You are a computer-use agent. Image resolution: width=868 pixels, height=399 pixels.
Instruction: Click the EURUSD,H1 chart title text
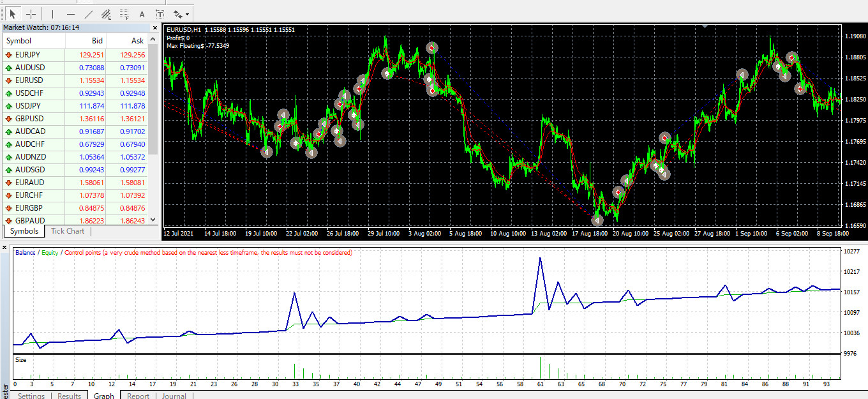[x=183, y=29]
